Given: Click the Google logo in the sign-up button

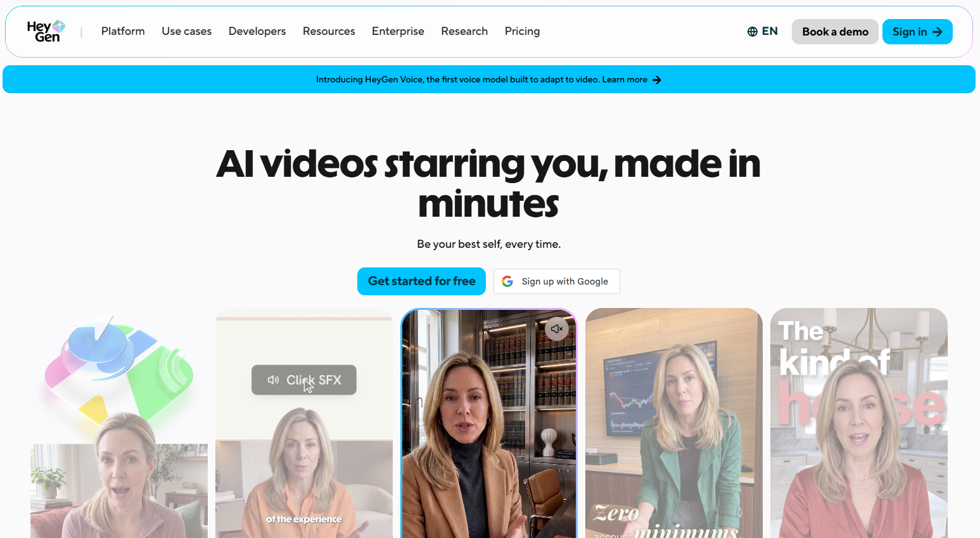Looking at the screenshot, I should 507,281.
